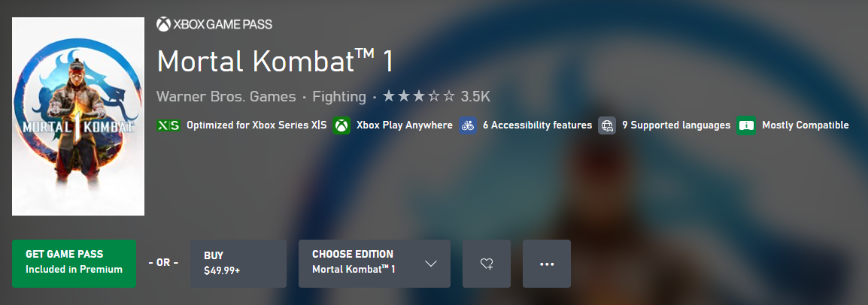Click the Mostly Compatible label text
This screenshot has width=868, height=305.
[x=805, y=125]
